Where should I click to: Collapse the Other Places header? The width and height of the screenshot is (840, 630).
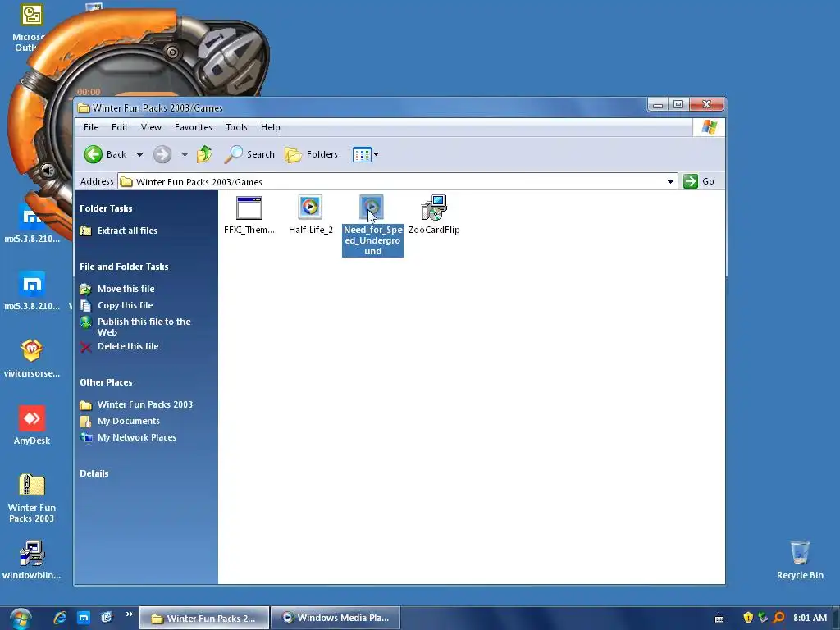tap(106, 382)
